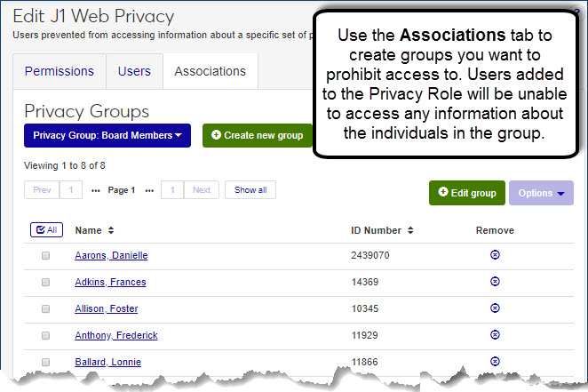Sort by Name column sort arrows
The image size is (588, 392).
point(111,230)
